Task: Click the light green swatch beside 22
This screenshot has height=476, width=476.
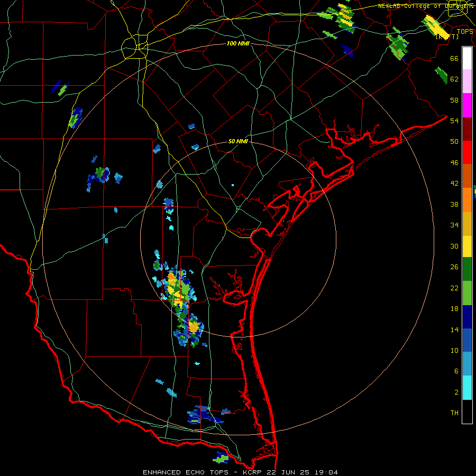Action: [x=467, y=293]
